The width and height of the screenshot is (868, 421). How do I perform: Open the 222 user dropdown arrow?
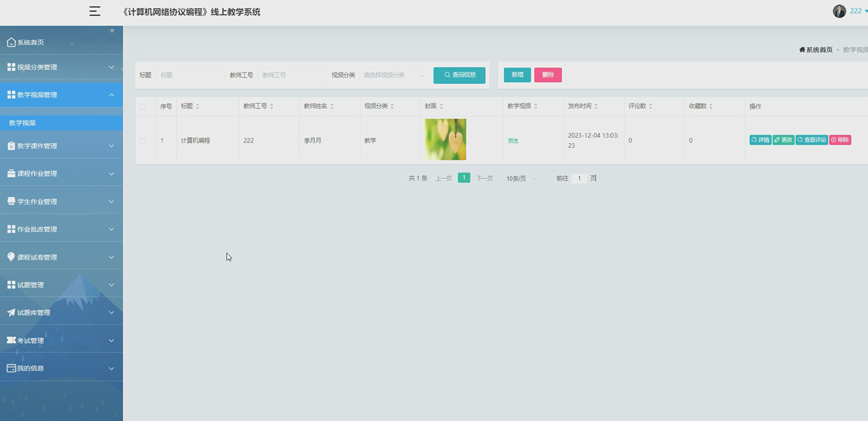click(866, 11)
